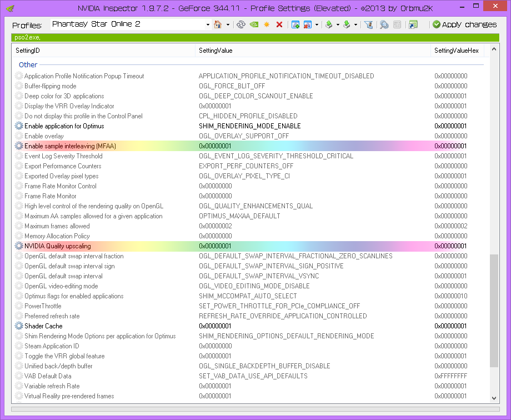Image resolution: width=511 pixels, height=420 pixels.
Task: Open the dropdown arrow beside the remove application icon
Action: coord(317,25)
